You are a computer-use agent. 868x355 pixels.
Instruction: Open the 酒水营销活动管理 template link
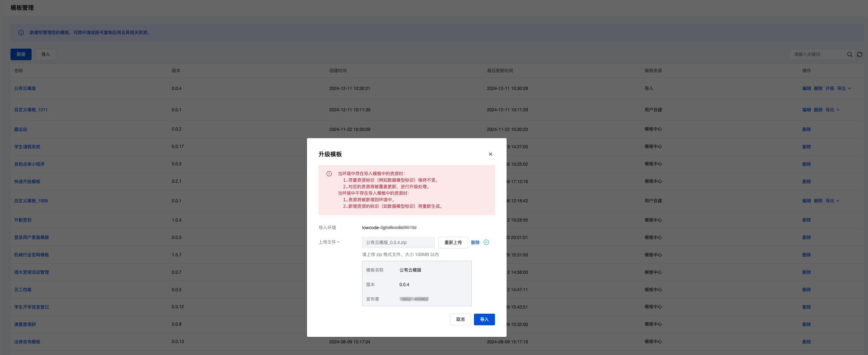tap(32, 272)
